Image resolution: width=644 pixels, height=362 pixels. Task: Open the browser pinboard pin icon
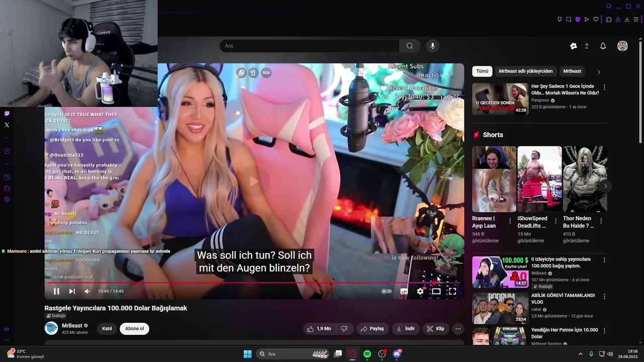(x=559, y=20)
